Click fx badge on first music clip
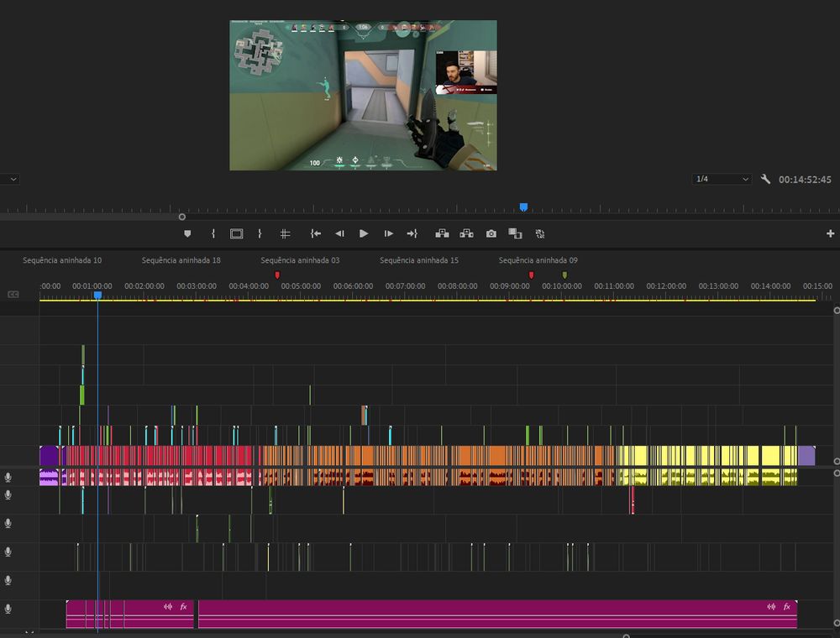The width and height of the screenshot is (840, 638). [183, 606]
